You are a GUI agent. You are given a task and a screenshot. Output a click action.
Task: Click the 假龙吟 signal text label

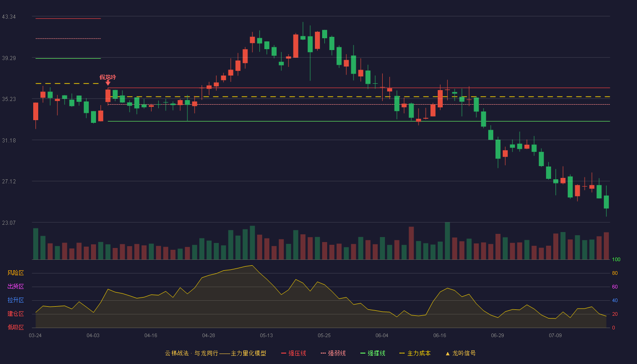(108, 77)
